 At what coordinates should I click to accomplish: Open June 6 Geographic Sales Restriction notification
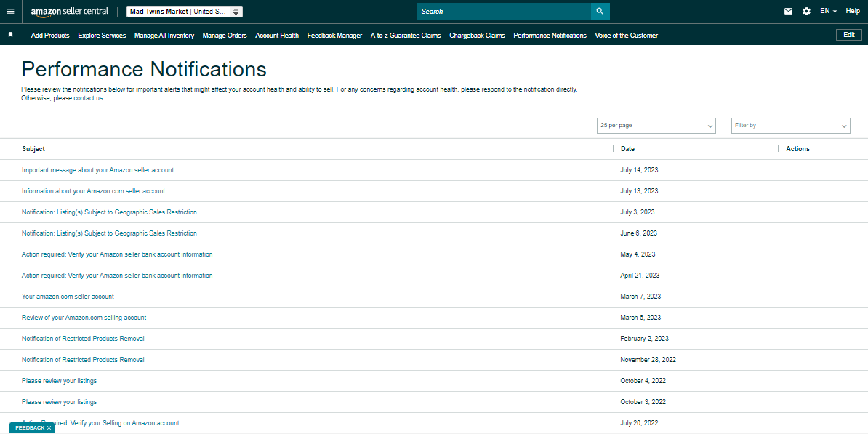point(109,233)
